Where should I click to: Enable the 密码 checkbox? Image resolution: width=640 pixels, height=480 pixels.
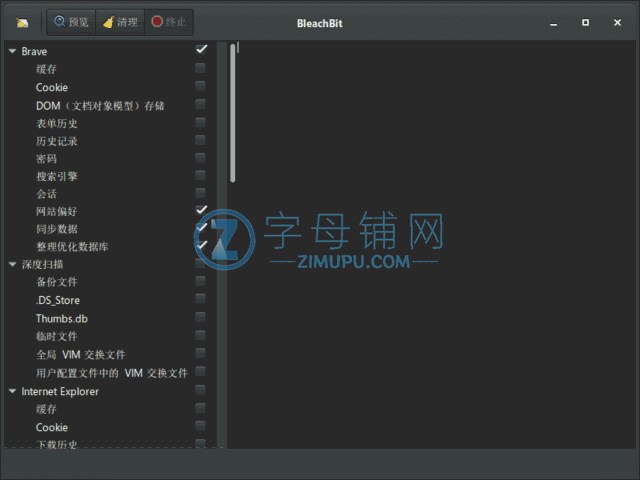click(200, 158)
